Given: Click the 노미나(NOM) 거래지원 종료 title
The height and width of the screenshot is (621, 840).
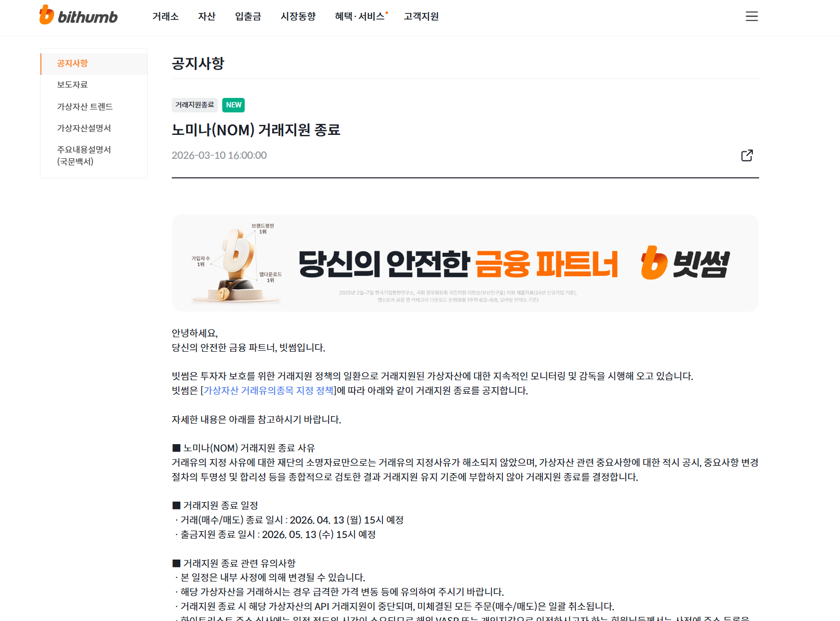Looking at the screenshot, I should [x=256, y=130].
